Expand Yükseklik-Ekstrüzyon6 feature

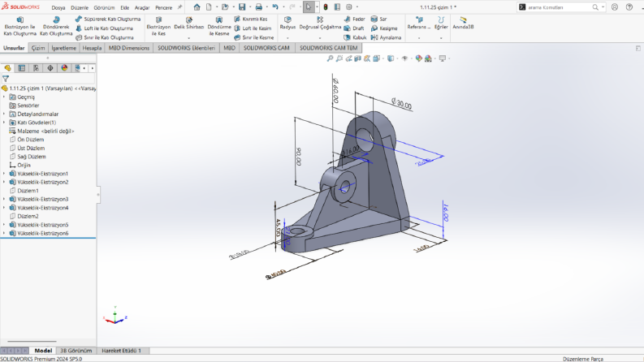[x=4, y=233]
